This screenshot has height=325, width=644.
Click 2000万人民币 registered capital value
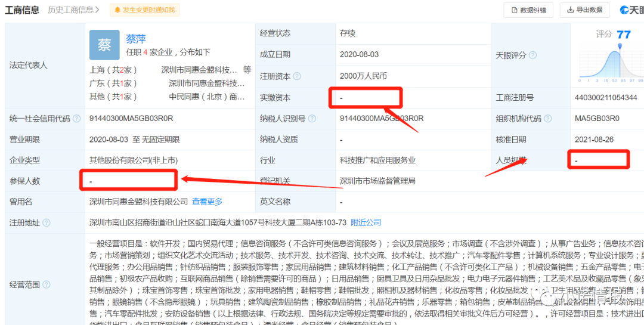[x=364, y=76]
